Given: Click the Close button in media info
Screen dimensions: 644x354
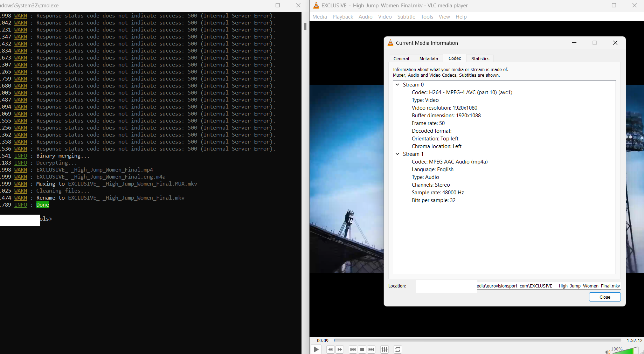Looking at the screenshot, I should click(x=604, y=297).
